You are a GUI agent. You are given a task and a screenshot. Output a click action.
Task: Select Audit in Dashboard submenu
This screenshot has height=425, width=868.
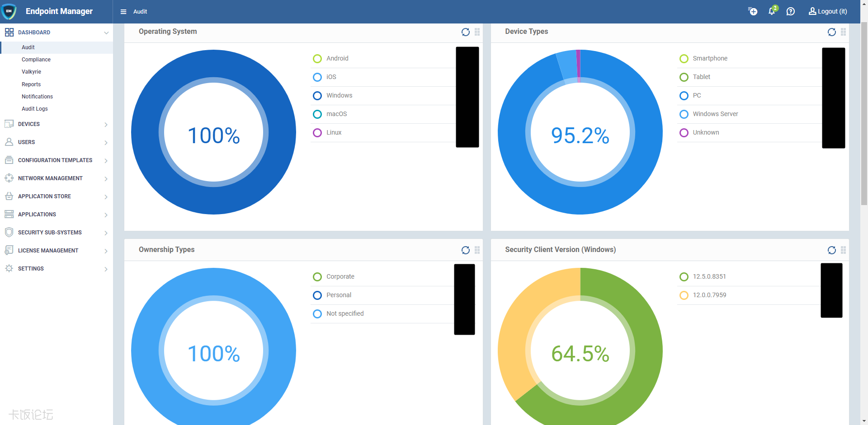(x=28, y=47)
